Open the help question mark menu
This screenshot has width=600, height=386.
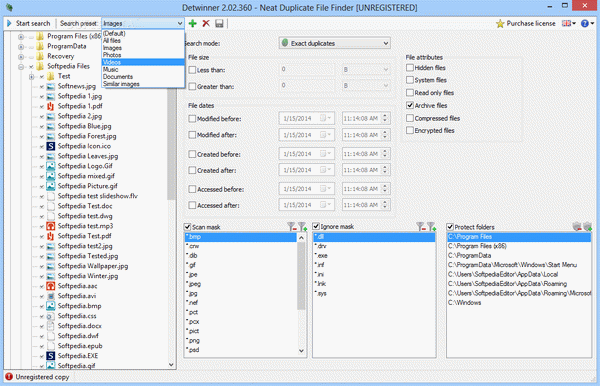(587, 23)
